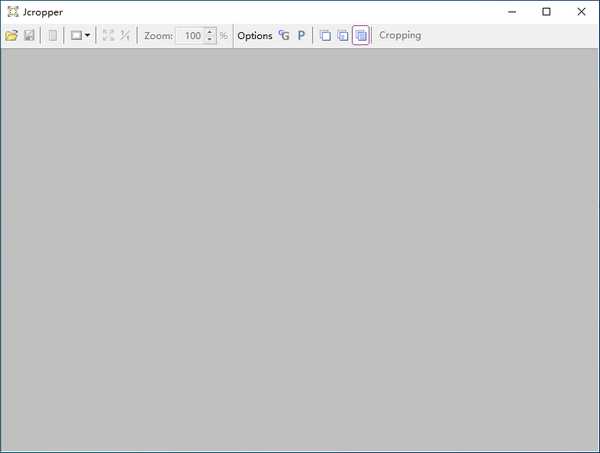Image resolution: width=600 pixels, height=453 pixels.
Task: Click the Cropping label in toolbar
Action: pos(400,35)
